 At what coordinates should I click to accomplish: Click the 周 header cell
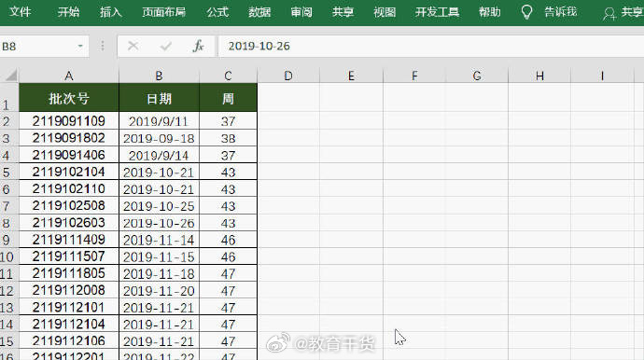228,98
